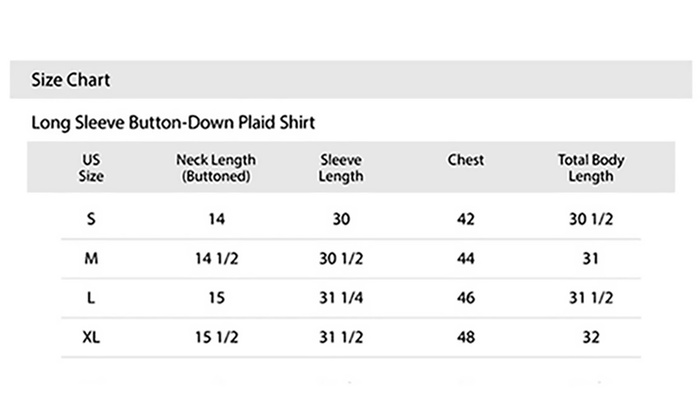Click neck length value 14 1/2
Image resolution: width=700 pixels, height=420 pixels.
(217, 258)
